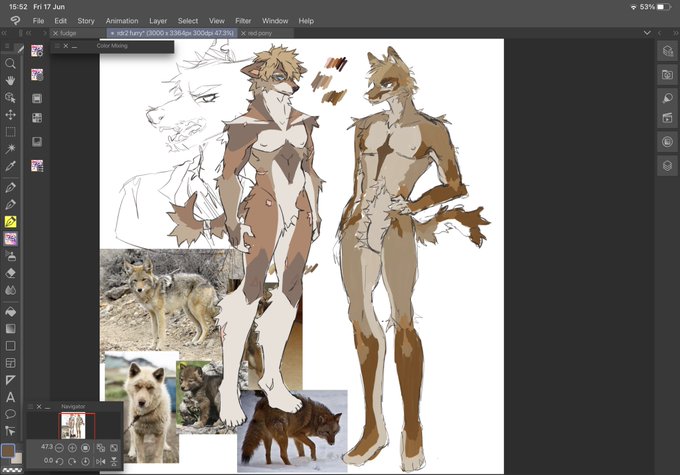Image resolution: width=680 pixels, height=475 pixels.
Task: Open the Select menu
Action: click(188, 21)
